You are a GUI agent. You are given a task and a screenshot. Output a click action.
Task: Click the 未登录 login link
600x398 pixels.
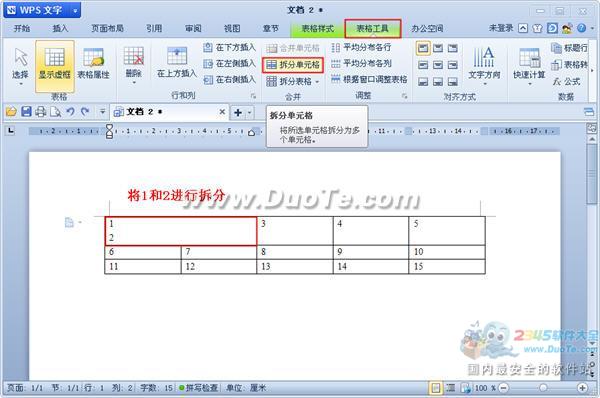pyautogui.click(x=501, y=28)
